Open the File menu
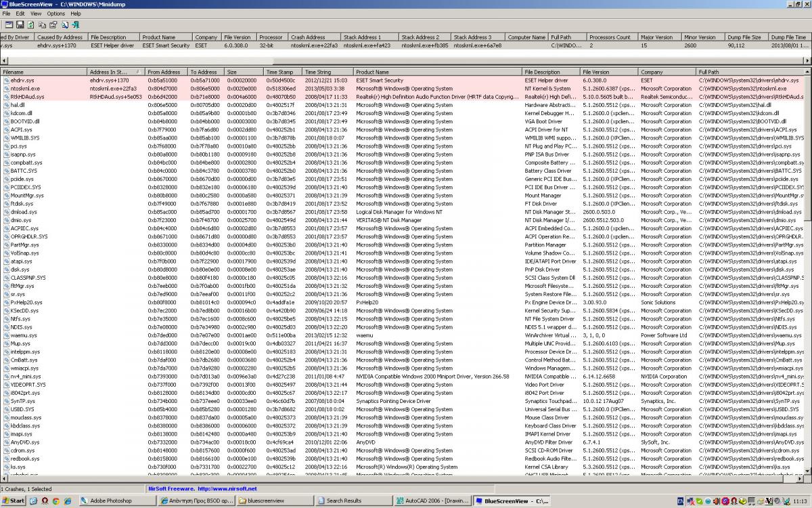Image resolution: width=812 pixels, height=508 pixels. point(6,14)
